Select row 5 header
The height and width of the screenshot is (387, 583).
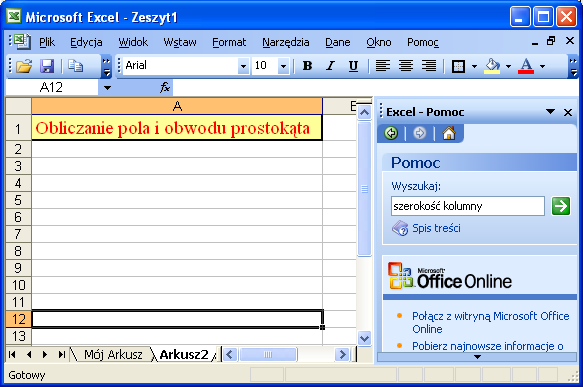click(x=18, y=200)
